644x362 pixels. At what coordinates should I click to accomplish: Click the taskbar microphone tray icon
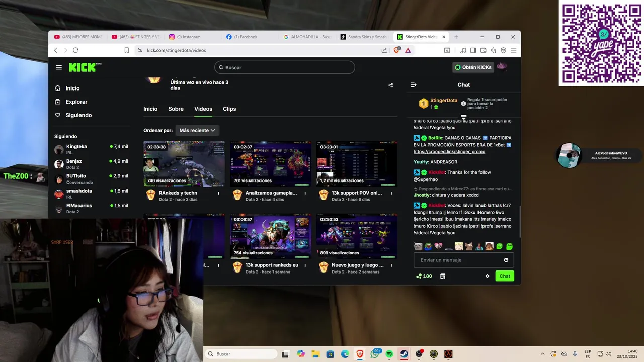(x=575, y=354)
